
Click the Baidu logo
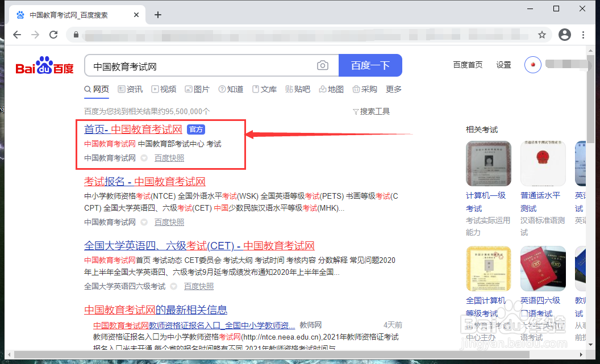click(44, 66)
